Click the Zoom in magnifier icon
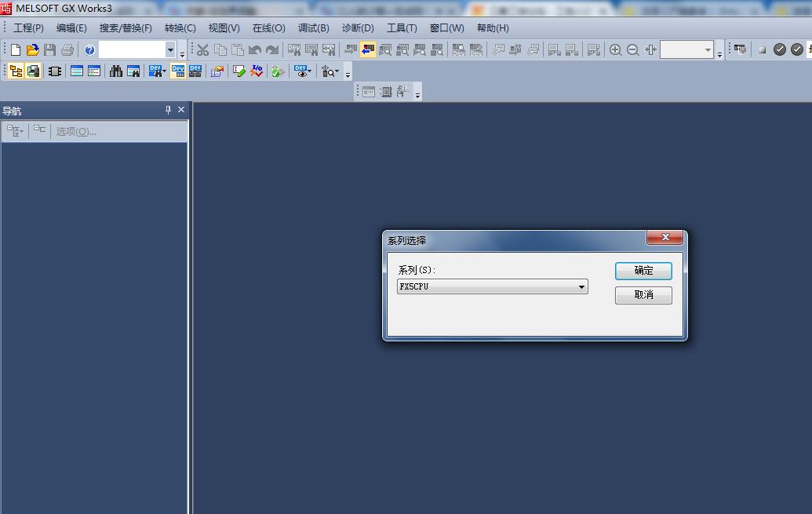 pyautogui.click(x=616, y=50)
